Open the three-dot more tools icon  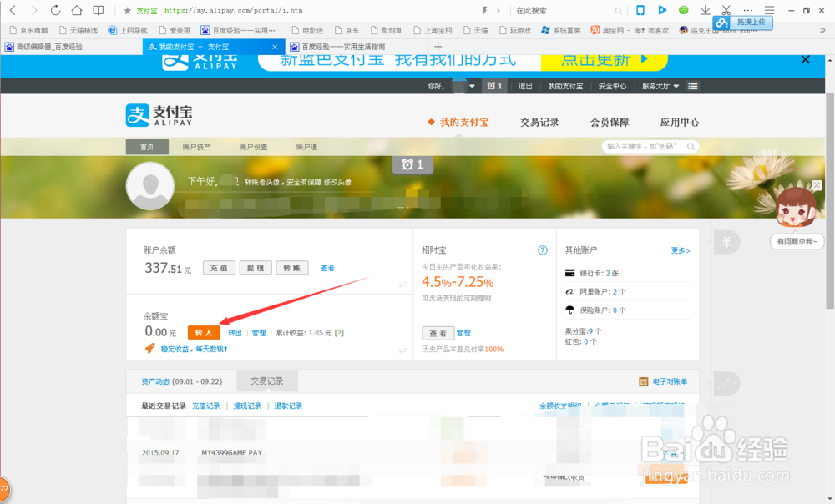748,10
